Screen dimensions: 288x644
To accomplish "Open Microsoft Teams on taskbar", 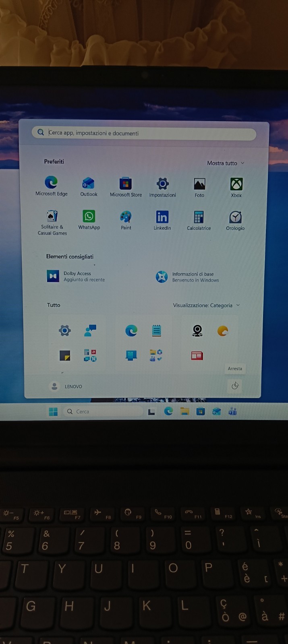I will pos(232,411).
